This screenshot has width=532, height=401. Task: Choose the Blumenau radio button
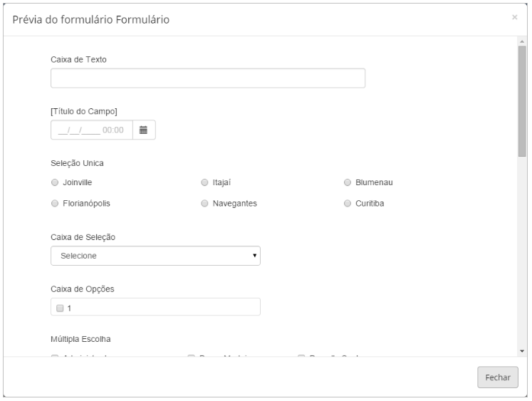347,182
